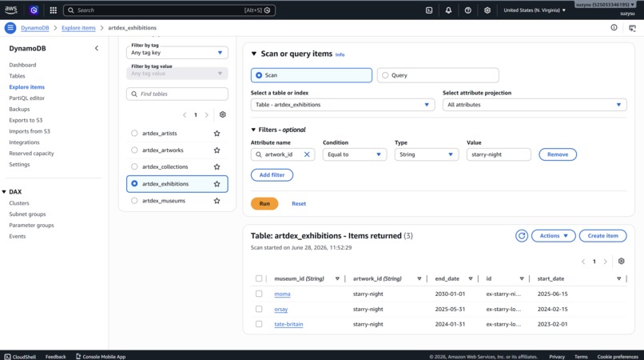Open Dashboard in the side navigation
The height and width of the screenshot is (360, 644).
click(x=22, y=65)
